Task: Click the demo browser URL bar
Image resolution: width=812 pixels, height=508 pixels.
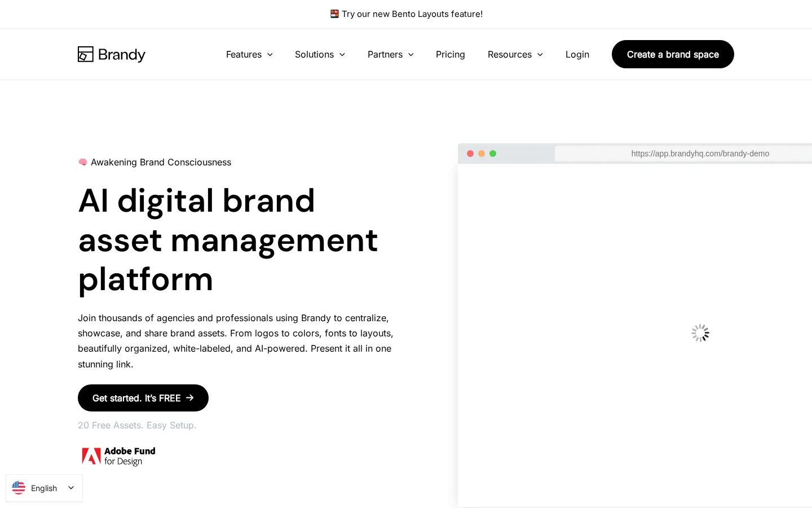Action: [683, 154]
